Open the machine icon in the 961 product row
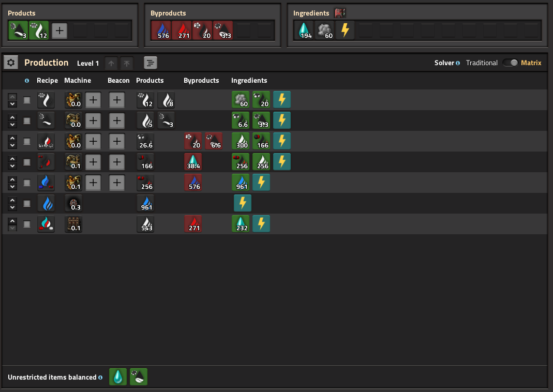The width and height of the screenshot is (553, 392). click(73, 203)
